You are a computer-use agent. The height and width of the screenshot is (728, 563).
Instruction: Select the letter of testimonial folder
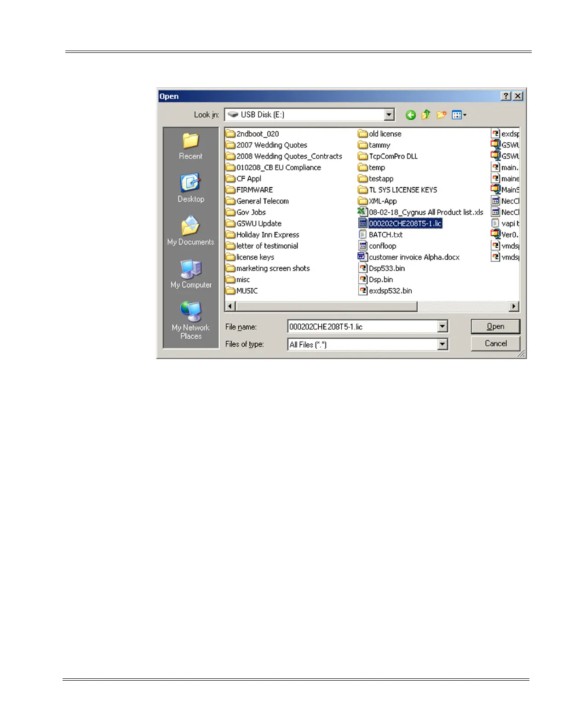[x=262, y=246]
